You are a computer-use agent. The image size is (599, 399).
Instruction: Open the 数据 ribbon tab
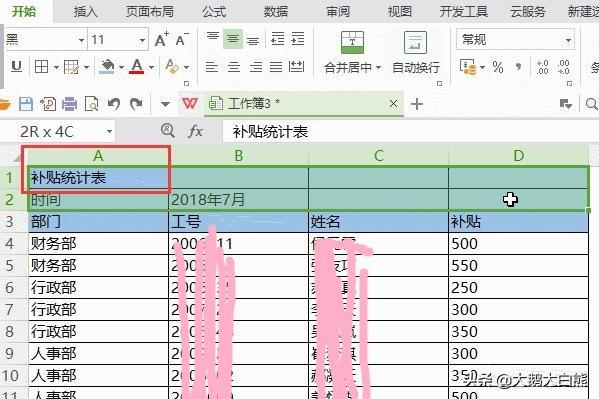276,12
